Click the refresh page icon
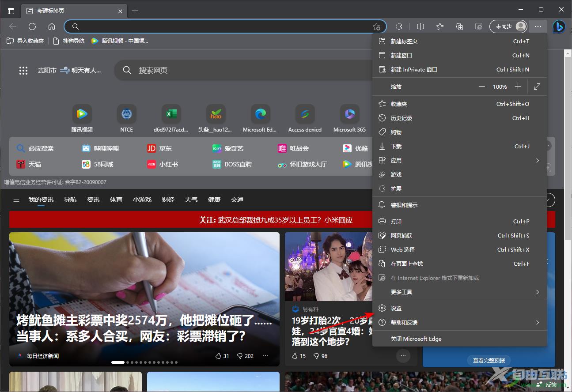The height and width of the screenshot is (392, 572). pyautogui.click(x=32, y=26)
